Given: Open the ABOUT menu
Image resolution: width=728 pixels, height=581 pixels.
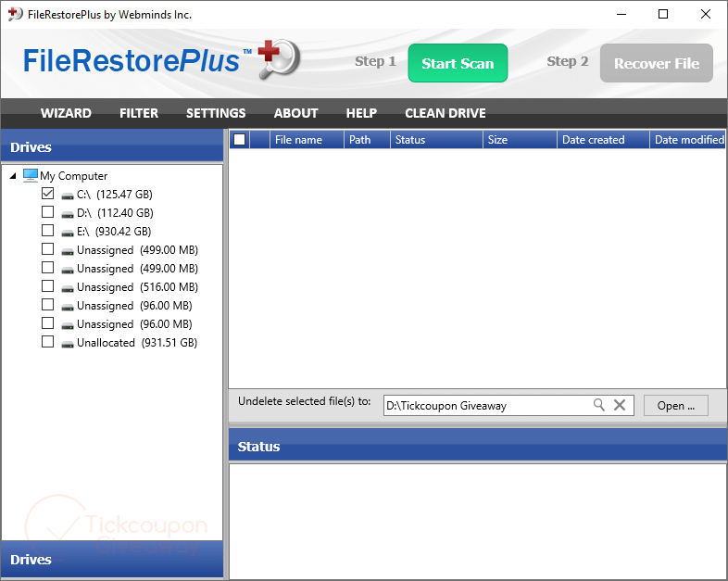Looking at the screenshot, I should coord(295,113).
